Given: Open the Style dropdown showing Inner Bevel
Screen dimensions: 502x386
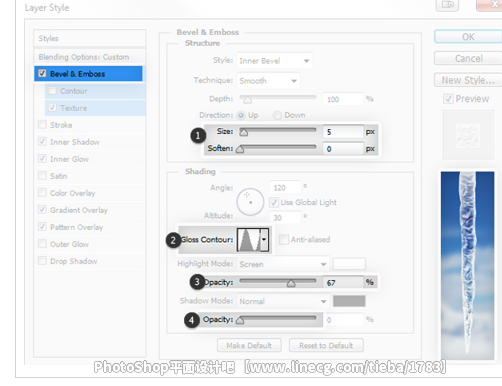Looking at the screenshot, I should [x=274, y=61].
